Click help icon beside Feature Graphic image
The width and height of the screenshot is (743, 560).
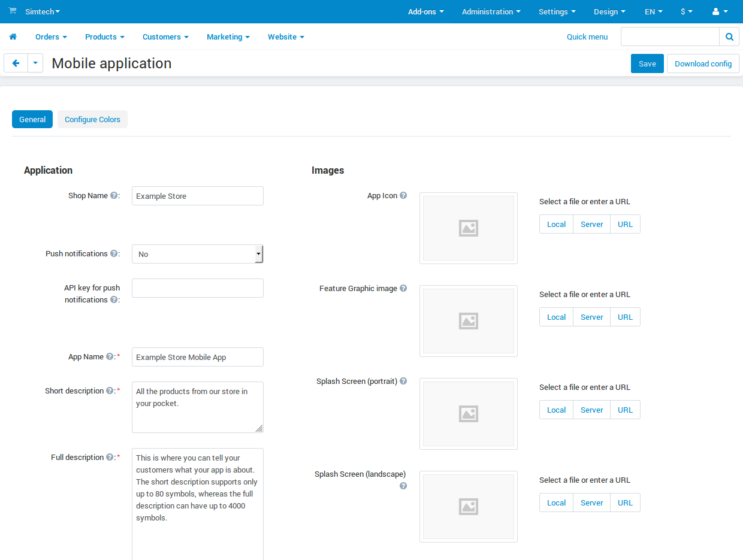pyautogui.click(x=403, y=288)
